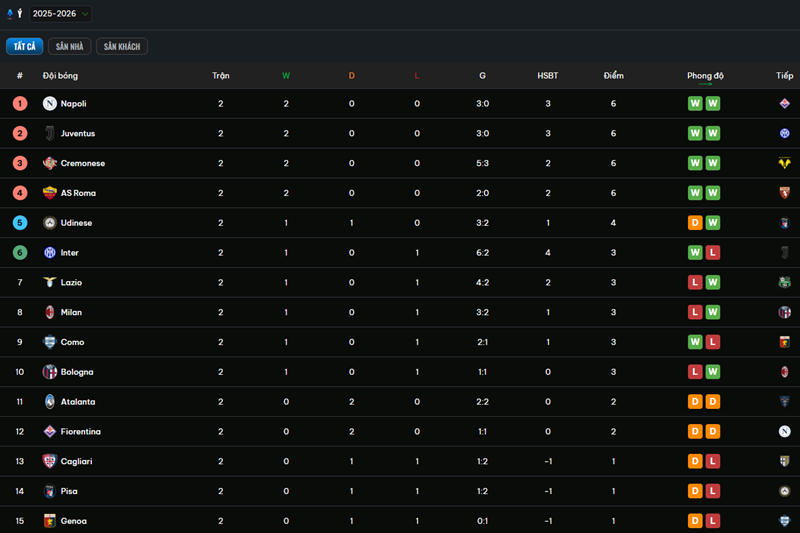Sort by the Phong độ column header
This screenshot has height=533, width=800.
[x=705, y=75]
